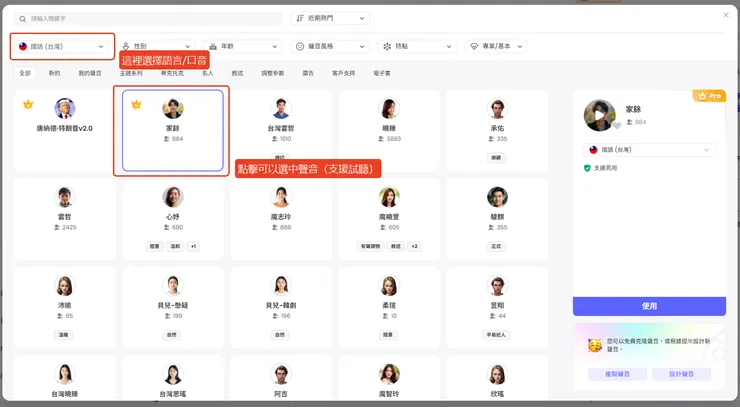
Task: Switch to the 敘述 narration tab
Action: (x=237, y=73)
